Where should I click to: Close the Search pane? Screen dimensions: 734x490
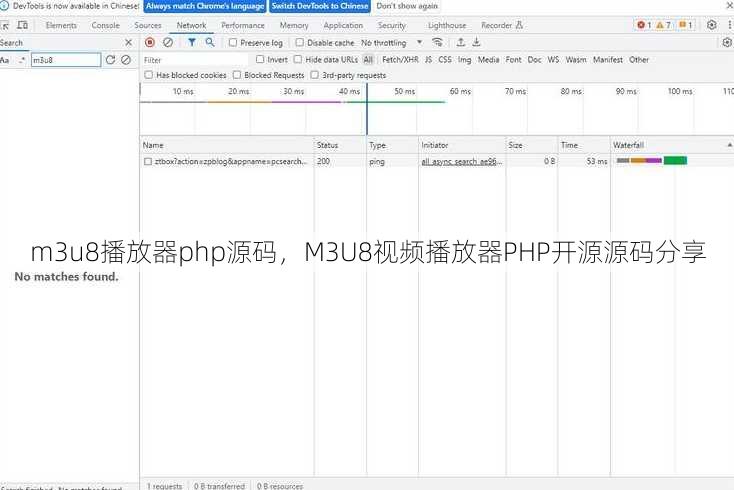[x=129, y=43]
